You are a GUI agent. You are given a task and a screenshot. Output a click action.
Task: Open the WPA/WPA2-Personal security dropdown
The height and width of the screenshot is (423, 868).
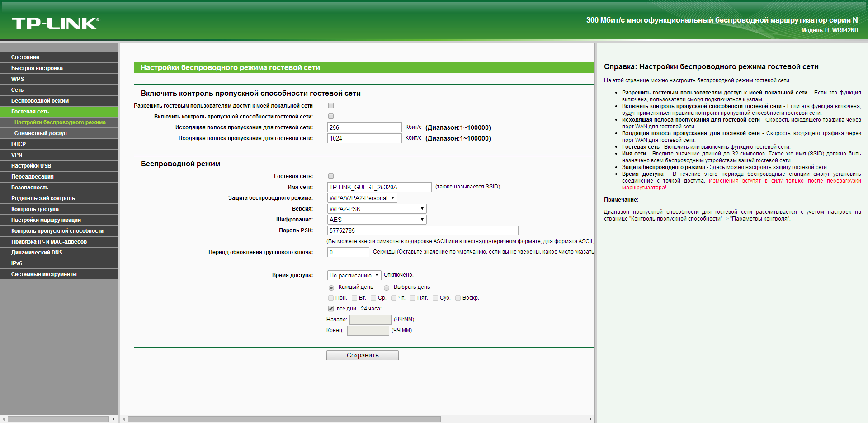(x=362, y=198)
